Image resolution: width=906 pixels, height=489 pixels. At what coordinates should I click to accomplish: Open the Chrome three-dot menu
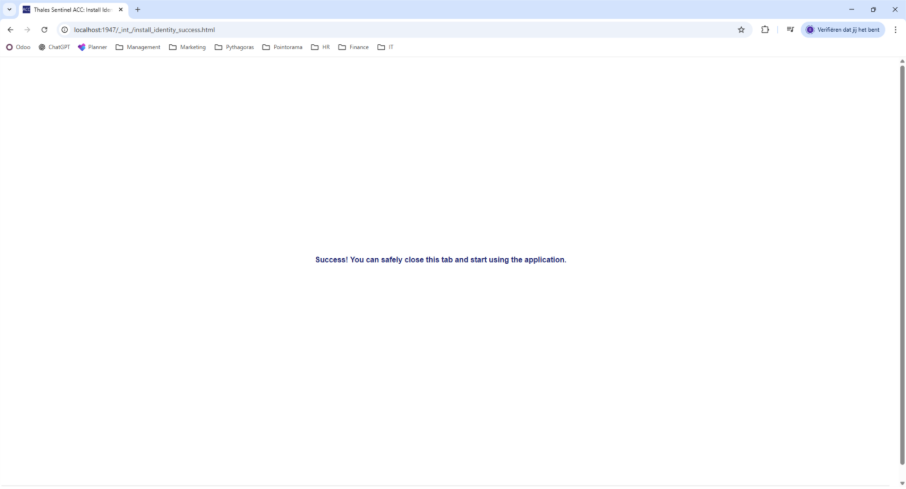[x=896, y=29]
